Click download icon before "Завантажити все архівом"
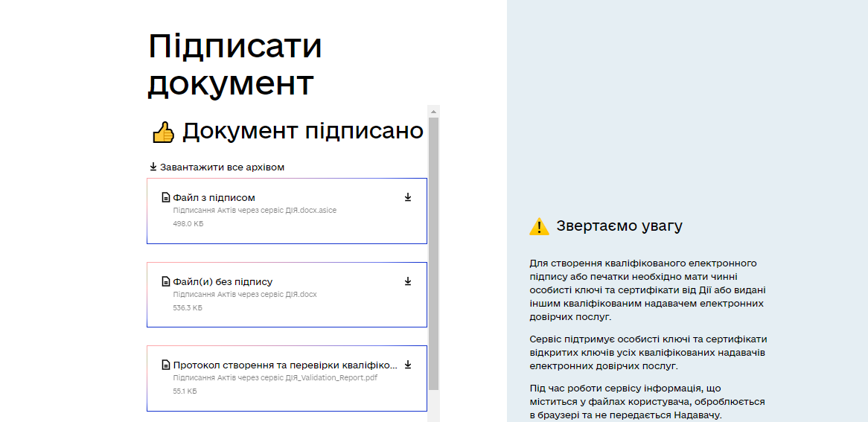The image size is (868, 422). coord(153,167)
